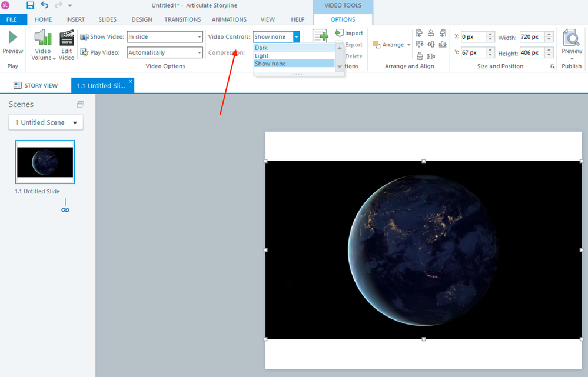Viewport: 588px width, 377px height.
Task: Click the Width input field
Action: click(531, 37)
